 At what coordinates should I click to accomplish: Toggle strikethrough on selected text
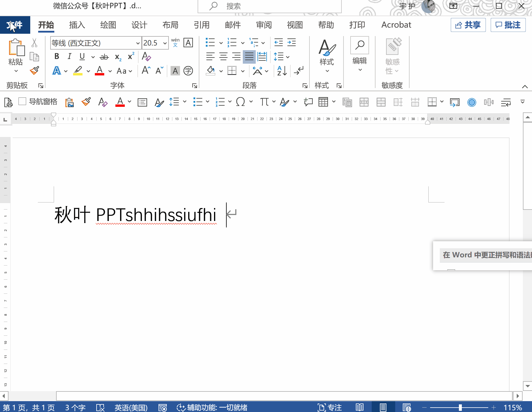tap(105, 57)
